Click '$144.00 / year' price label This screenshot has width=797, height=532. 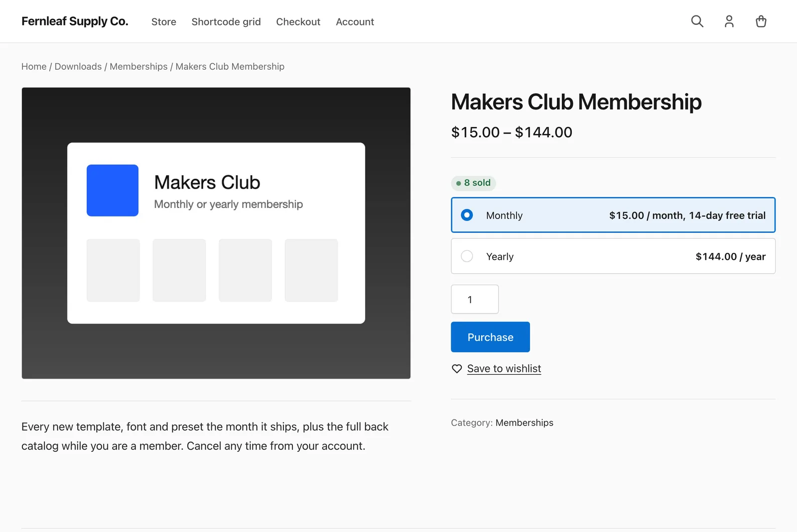731,257
